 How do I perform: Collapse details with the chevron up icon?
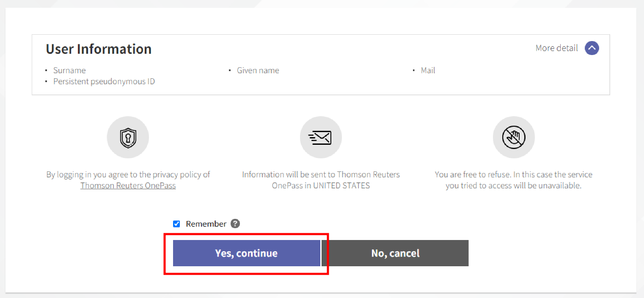click(x=592, y=48)
